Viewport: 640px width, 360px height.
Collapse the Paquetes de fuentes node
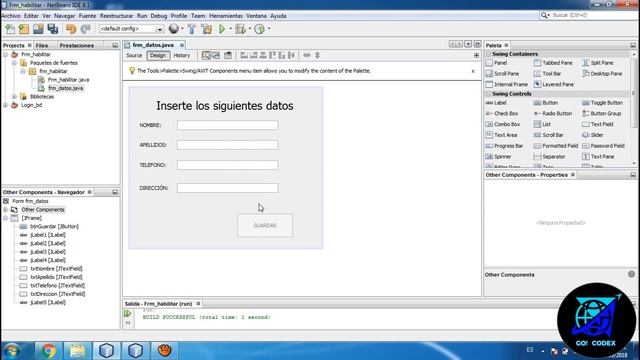14,63
